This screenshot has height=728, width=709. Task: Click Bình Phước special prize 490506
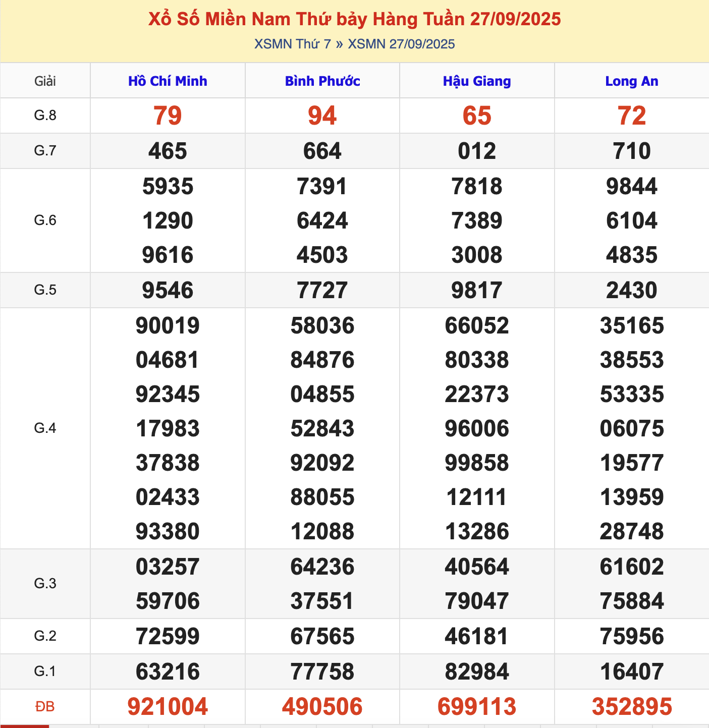322,706
